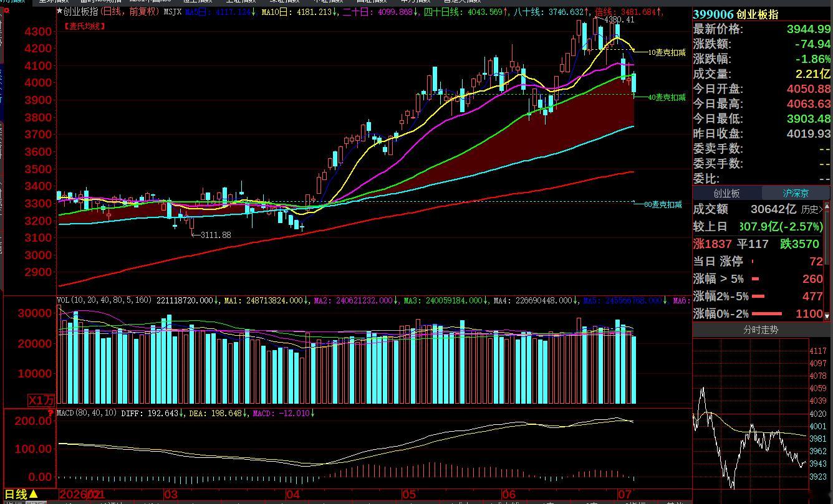Click the 较上日 change (-2.57%) text
Image resolution: width=833 pixels, height=504 pixels.
[801, 227]
